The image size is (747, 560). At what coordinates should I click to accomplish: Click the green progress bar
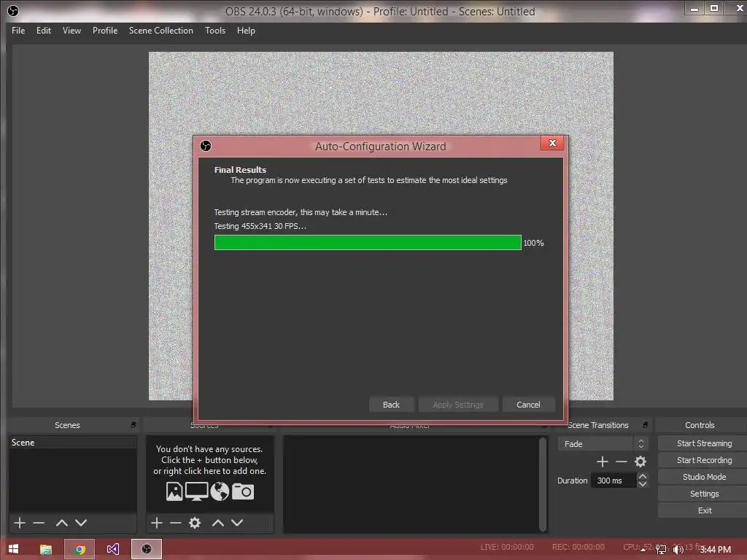click(368, 242)
